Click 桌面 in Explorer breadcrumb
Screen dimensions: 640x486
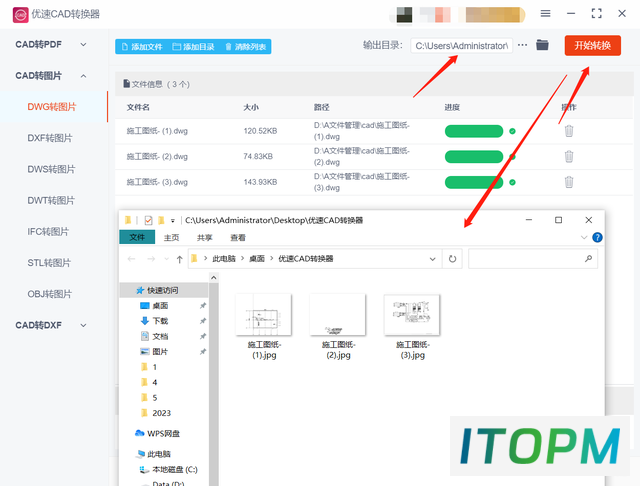(257, 259)
